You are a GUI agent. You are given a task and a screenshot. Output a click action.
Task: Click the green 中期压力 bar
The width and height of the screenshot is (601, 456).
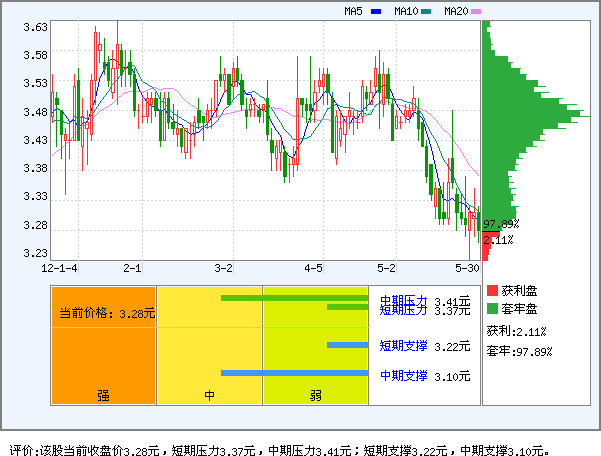coord(294,298)
